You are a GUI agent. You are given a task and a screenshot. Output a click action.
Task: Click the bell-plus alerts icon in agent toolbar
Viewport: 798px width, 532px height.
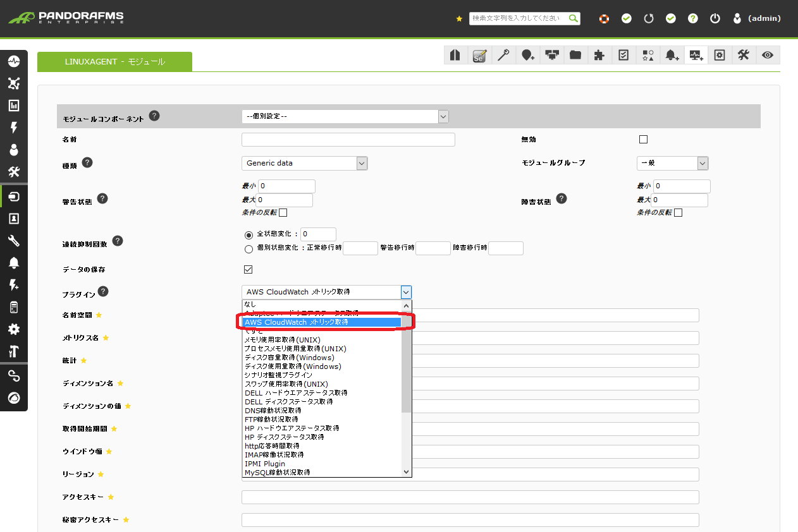(x=672, y=55)
